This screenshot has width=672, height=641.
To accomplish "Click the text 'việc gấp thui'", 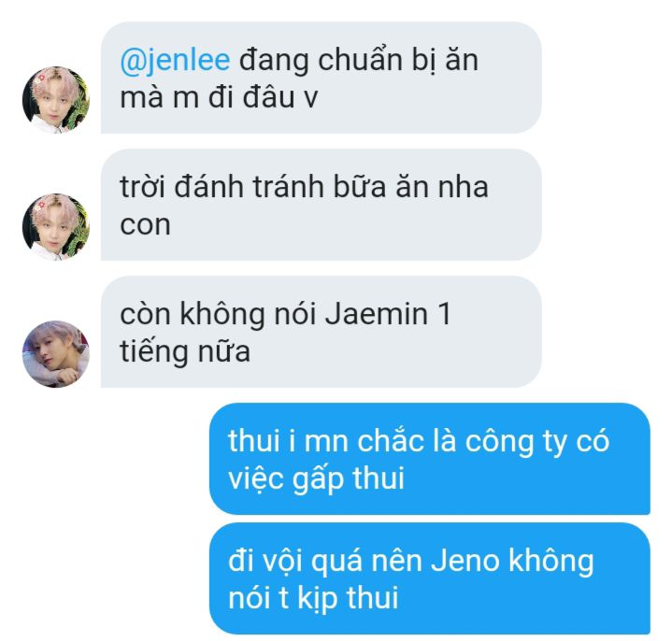I will point(316,478).
